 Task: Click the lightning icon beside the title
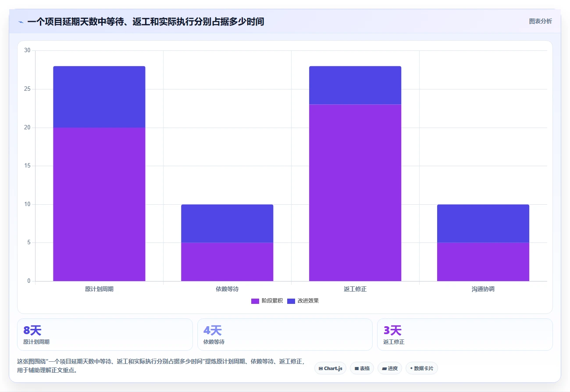(x=21, y=22)
